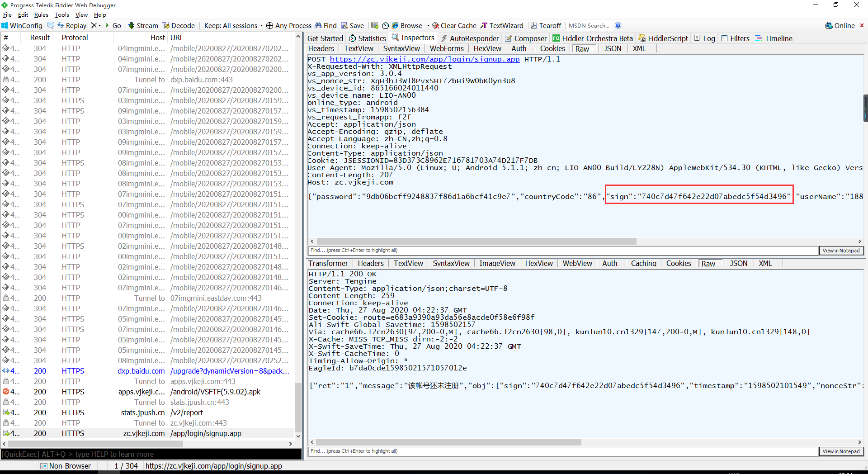
Task: Replay the selected session
Action: 72,26
